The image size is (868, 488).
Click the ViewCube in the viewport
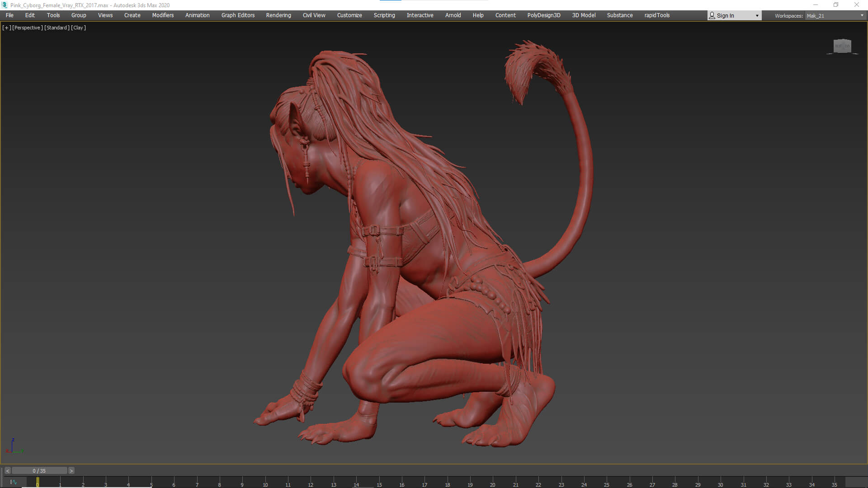click(842, 46)
